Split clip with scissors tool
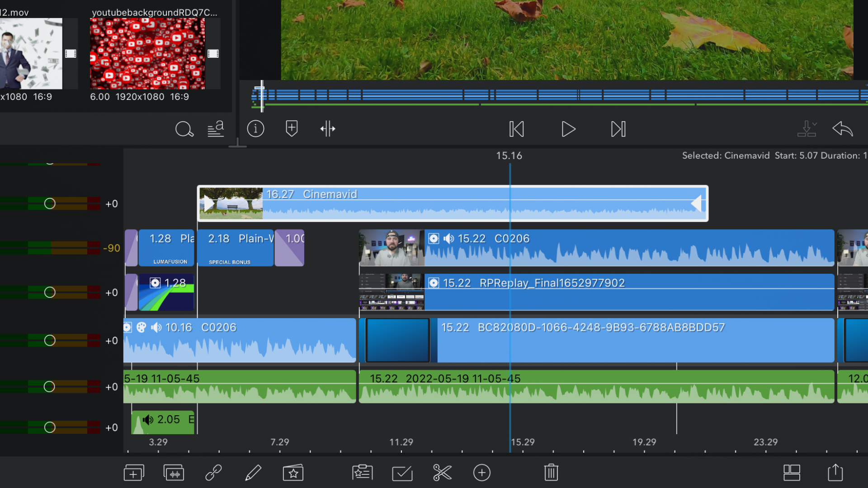Image resolution: width=868 pixels, height=488 pixels. [x=442, y=473]
